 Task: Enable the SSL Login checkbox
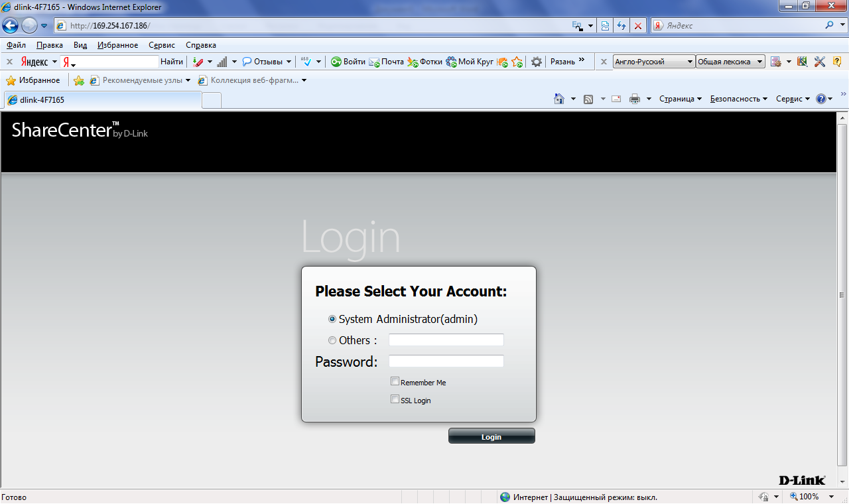(x=395, y=399)
